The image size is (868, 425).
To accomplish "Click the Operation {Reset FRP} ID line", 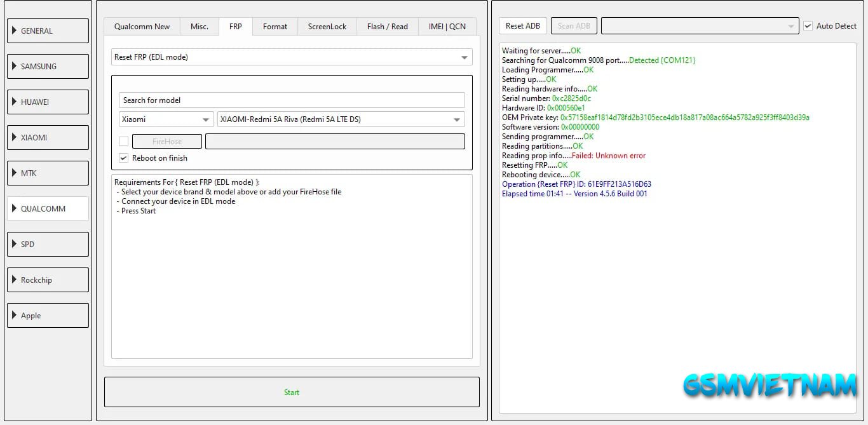I will click(x=576, y=184).
